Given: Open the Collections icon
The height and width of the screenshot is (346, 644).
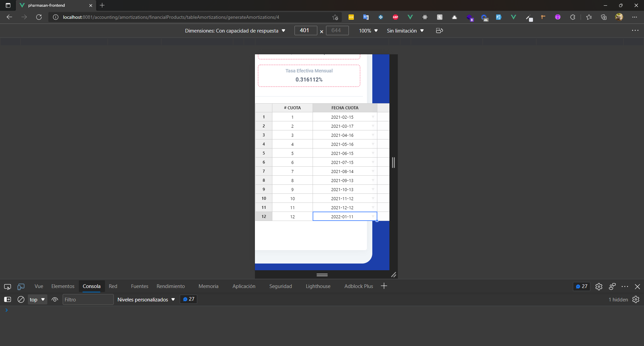Looking at the screenshot, I should tap(604, 17).
